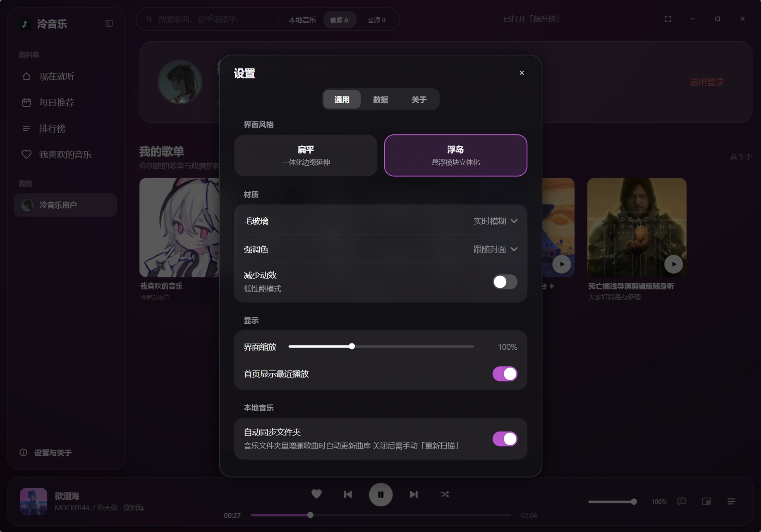Click 退出登录 to log out

707,82
